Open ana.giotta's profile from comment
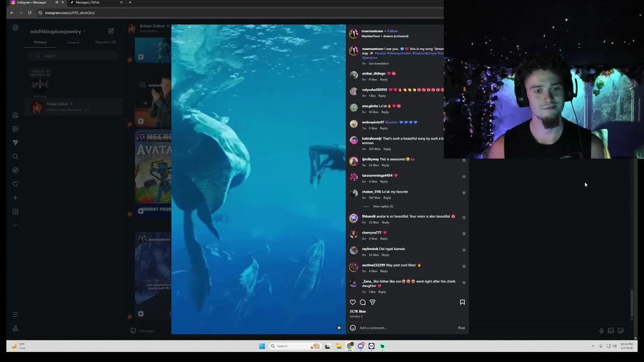 point(370,106)
